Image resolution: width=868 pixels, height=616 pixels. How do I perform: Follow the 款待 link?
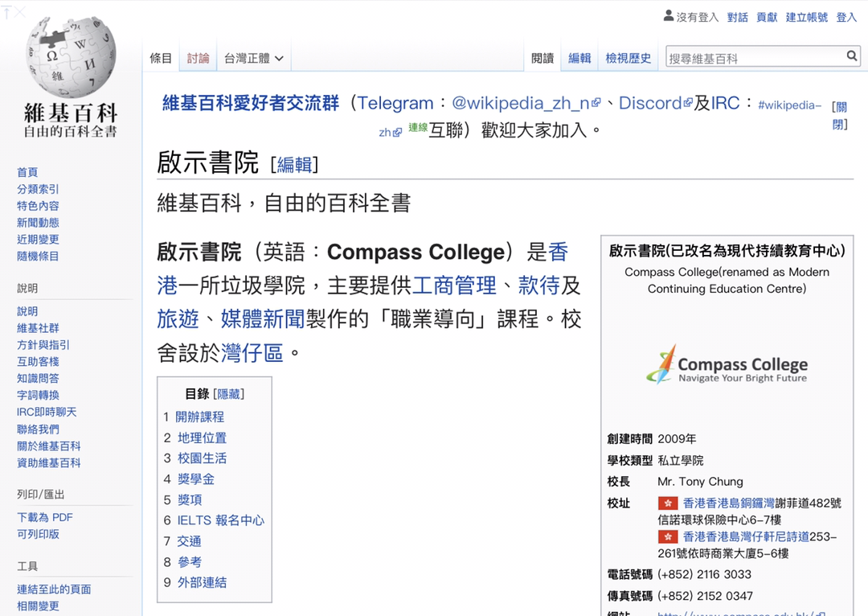pos(538,285)
